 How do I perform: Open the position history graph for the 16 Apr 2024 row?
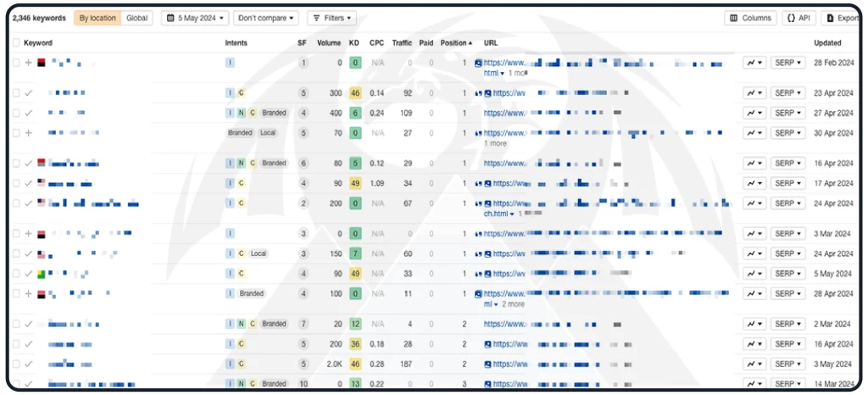click(x=754, y=163)
